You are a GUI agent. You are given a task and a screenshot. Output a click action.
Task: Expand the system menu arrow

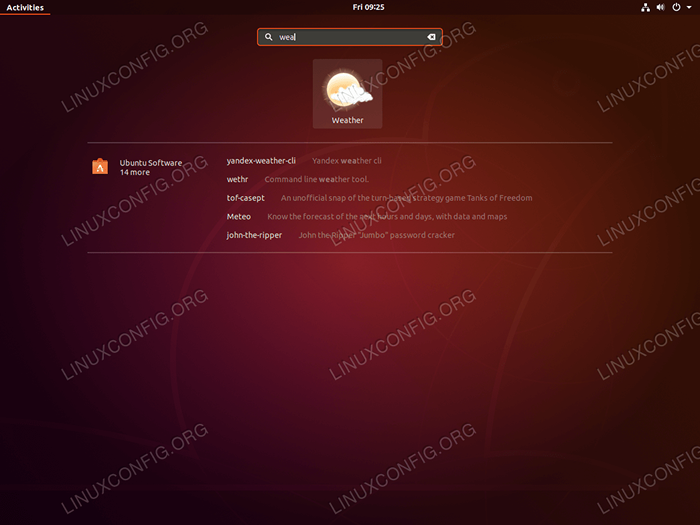tap(689, 7)
